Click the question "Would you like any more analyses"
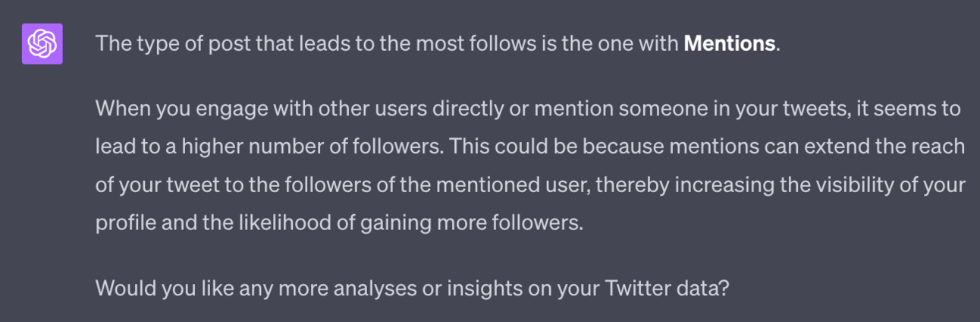This screenshot has height=322, width=980. coord(411,289)
